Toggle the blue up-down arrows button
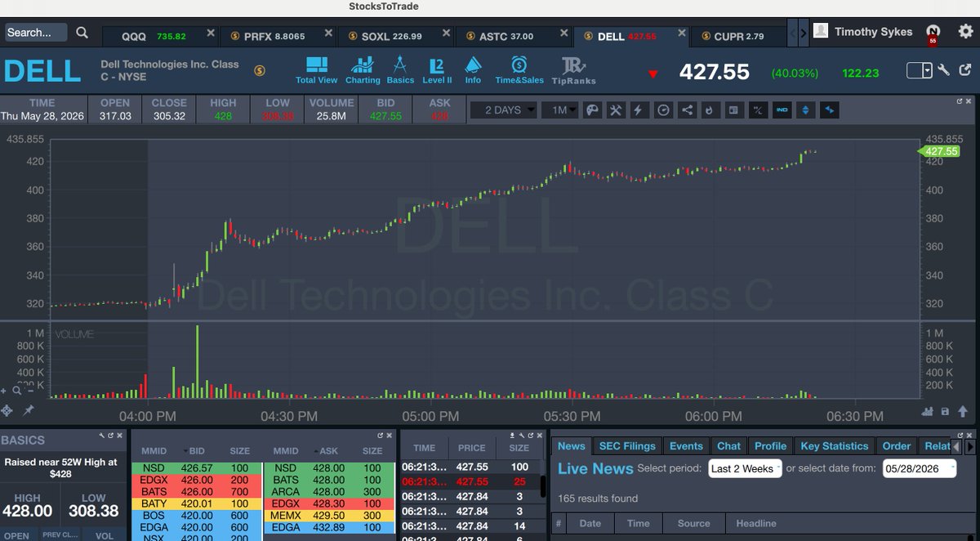980x541 pixels. 806,110
